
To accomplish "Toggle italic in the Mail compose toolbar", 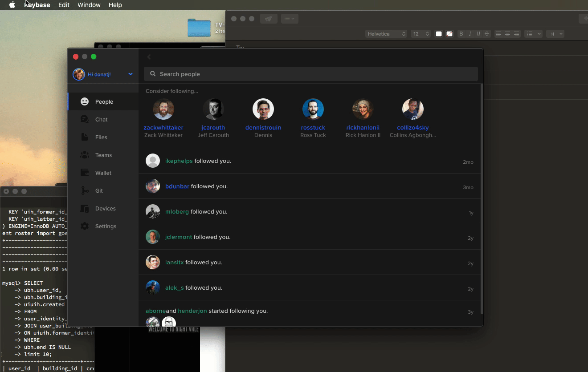I will pos(470,34).
